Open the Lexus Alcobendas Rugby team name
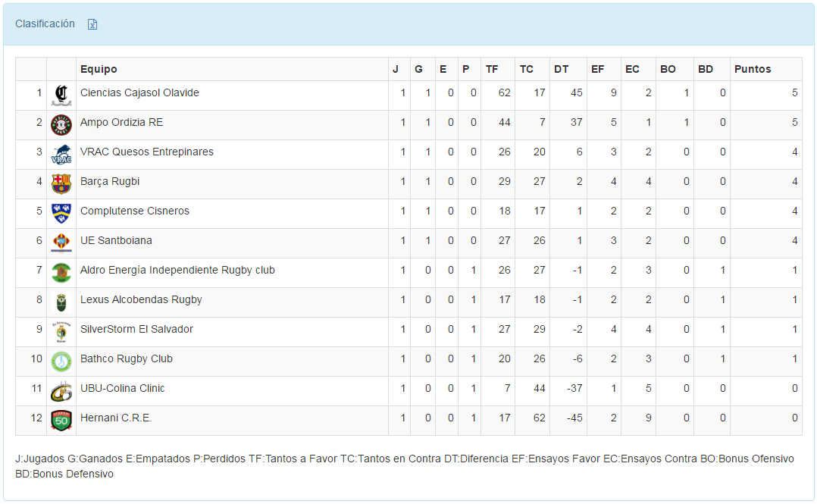 click(x=141, y=299)
